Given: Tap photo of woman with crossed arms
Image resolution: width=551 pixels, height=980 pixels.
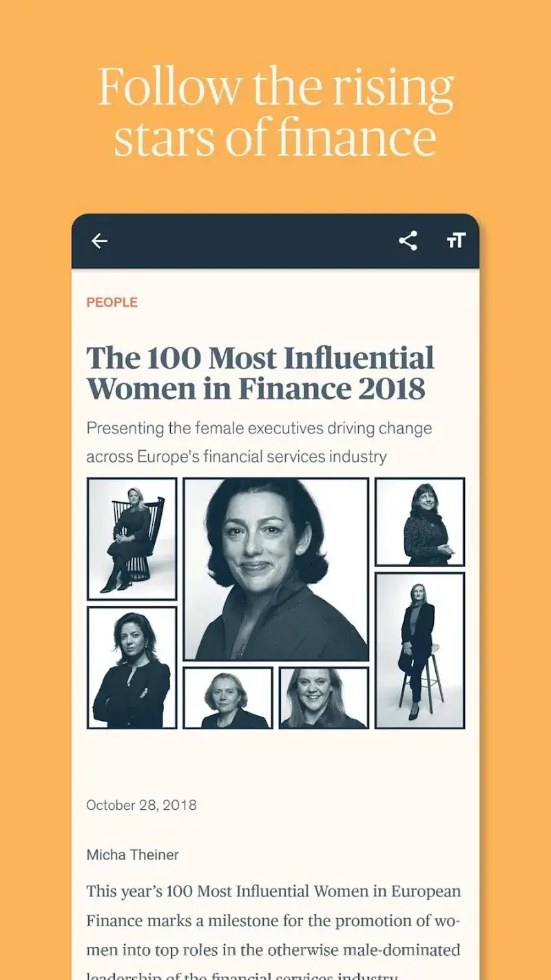Looking at the screenshot, I should pyautogui.click(x=132, y=667).
